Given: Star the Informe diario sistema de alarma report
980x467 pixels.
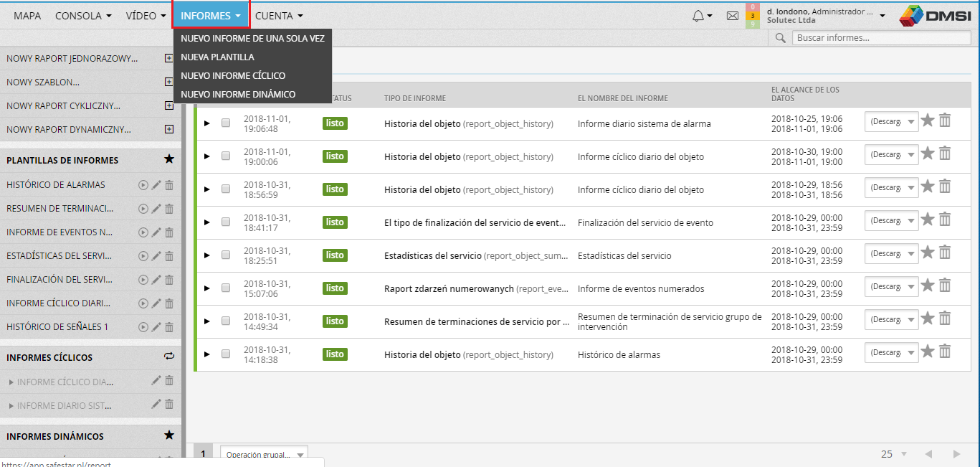Looking at the screenshot, I should (x=928, y=121).
